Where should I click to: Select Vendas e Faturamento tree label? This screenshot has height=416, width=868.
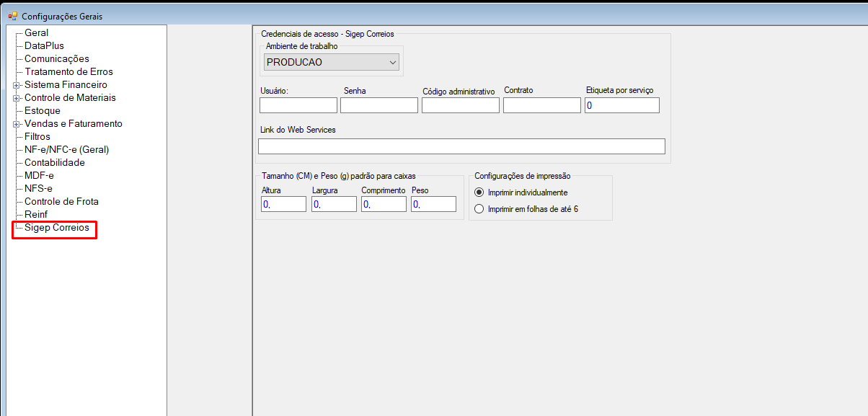tap(74, 123)
